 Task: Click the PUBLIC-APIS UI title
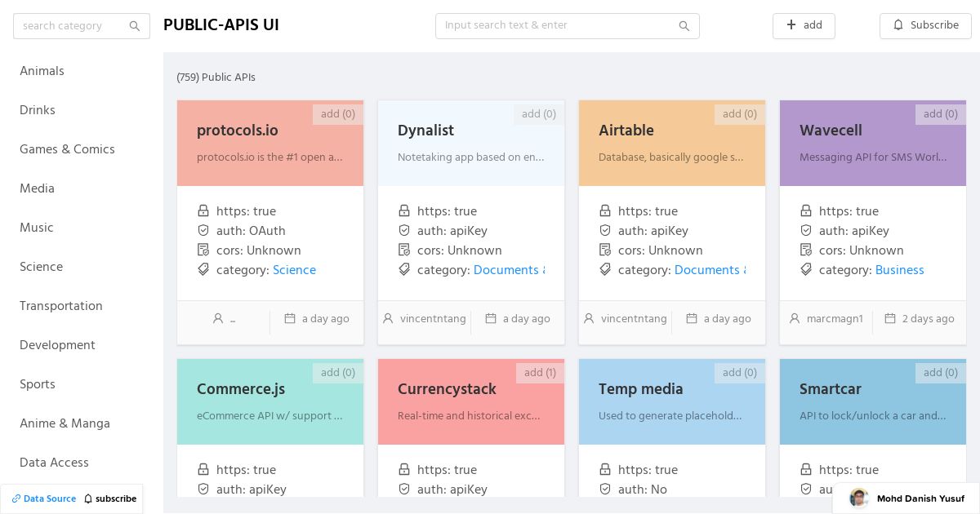[221, 25]
